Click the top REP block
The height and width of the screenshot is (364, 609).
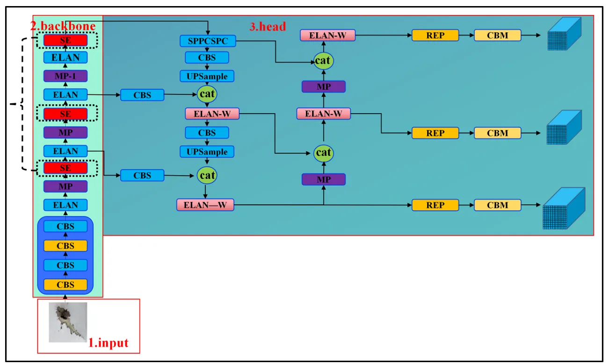pos(435,35)
